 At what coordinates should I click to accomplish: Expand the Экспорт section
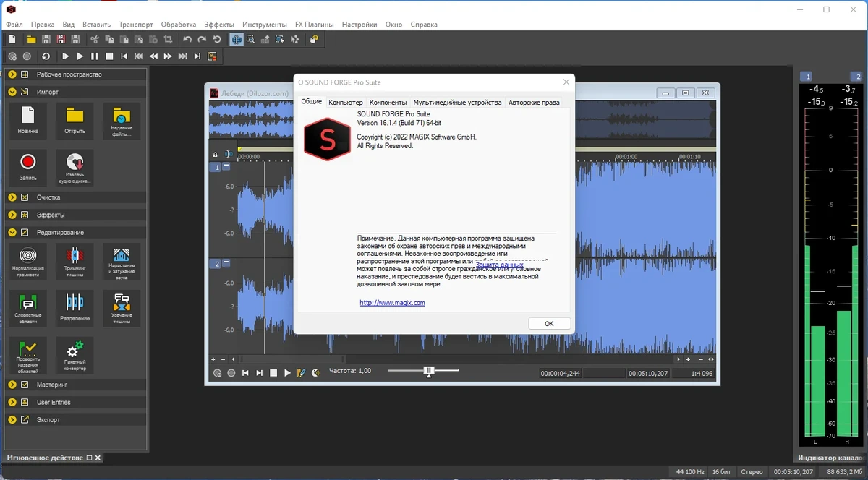click(x=12, y=419)
